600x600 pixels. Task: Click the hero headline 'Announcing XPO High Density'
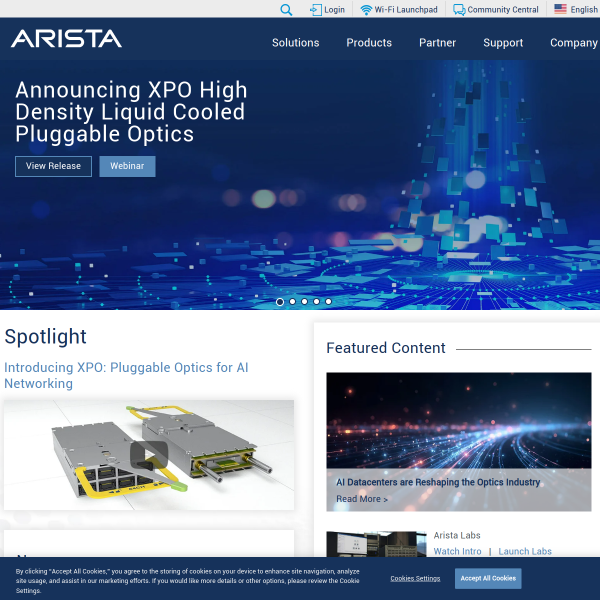coord(131,112)
